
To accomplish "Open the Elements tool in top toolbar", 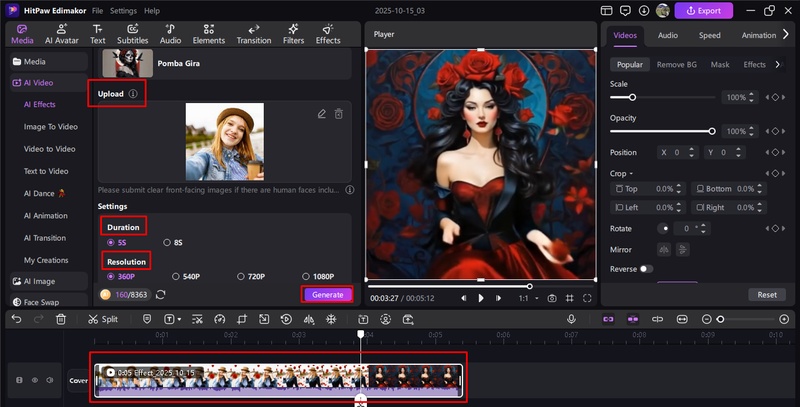I will (209, 34).
